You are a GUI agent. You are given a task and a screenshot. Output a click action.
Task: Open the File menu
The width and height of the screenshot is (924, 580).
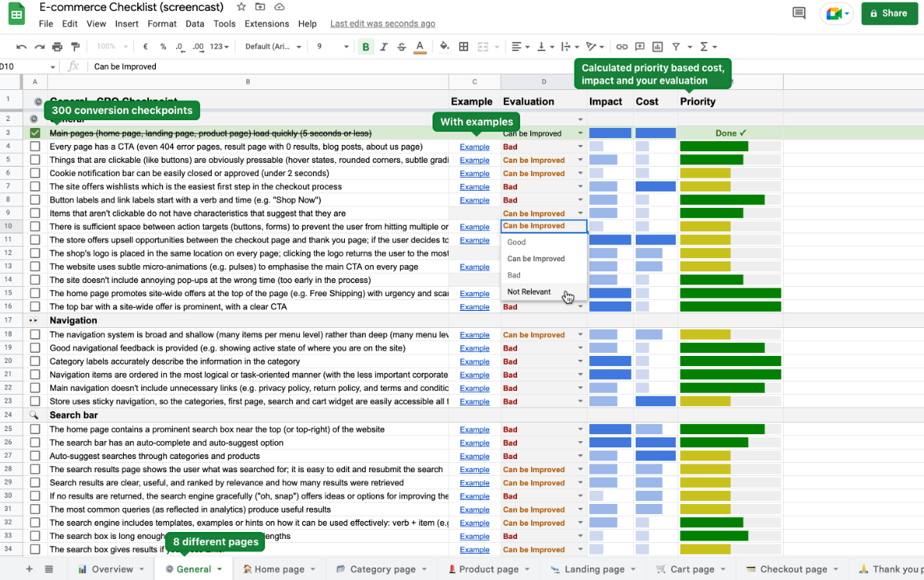coord(46,23)
